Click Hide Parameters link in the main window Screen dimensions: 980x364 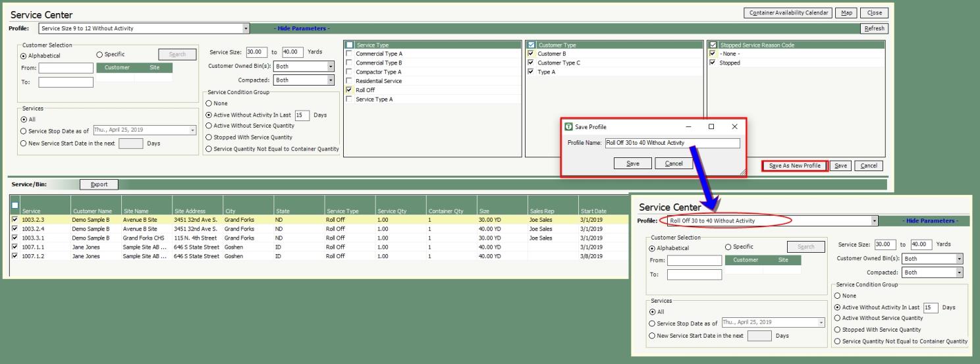pos(302,28)
